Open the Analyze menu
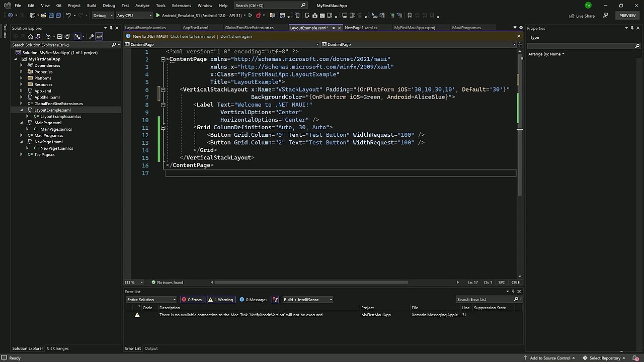Screen dimensions: 644x362 pyautogui.click(x=142, y=5)
